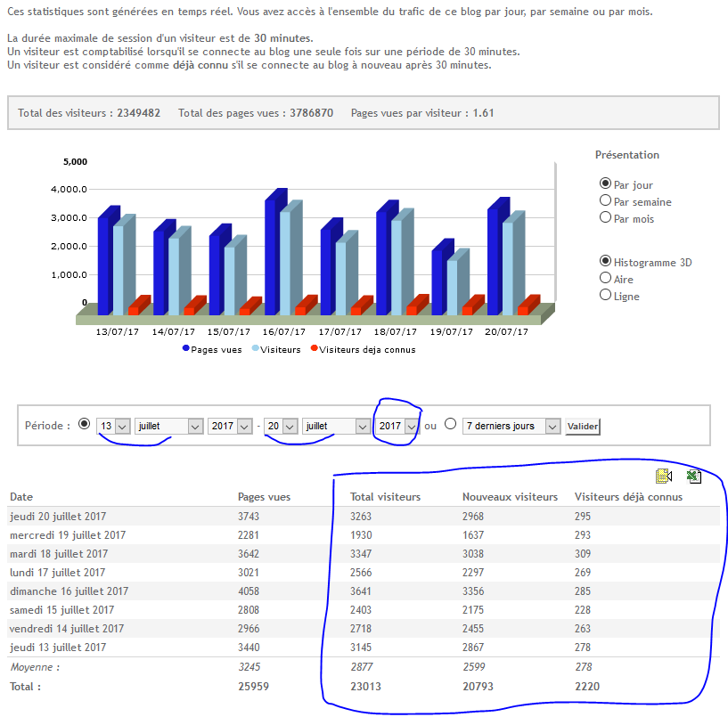Open the '7 derniers jours' dropdown
The height and width of the screenshot is (717, 728).
pyautogui.click(x=511, y=426)
